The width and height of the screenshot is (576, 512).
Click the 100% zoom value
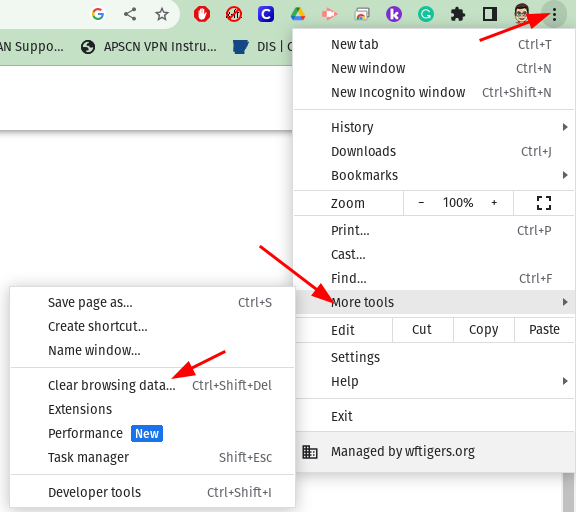pos(458,203)
